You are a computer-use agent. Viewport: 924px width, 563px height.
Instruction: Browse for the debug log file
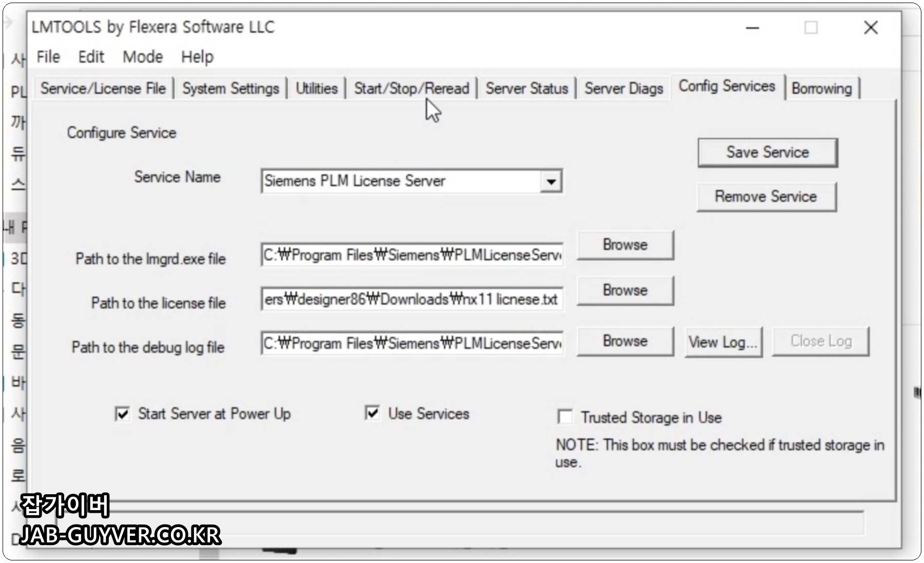(x=625, y=341)
